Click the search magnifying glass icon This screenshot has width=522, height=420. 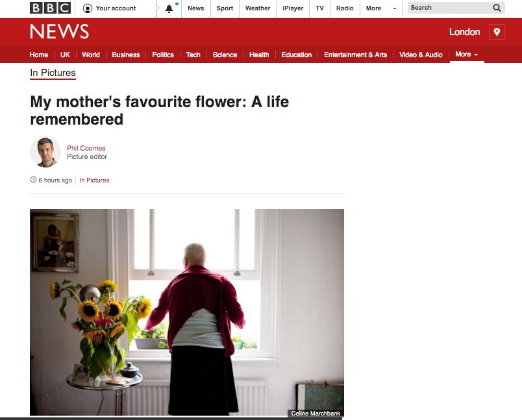(497, 8)
